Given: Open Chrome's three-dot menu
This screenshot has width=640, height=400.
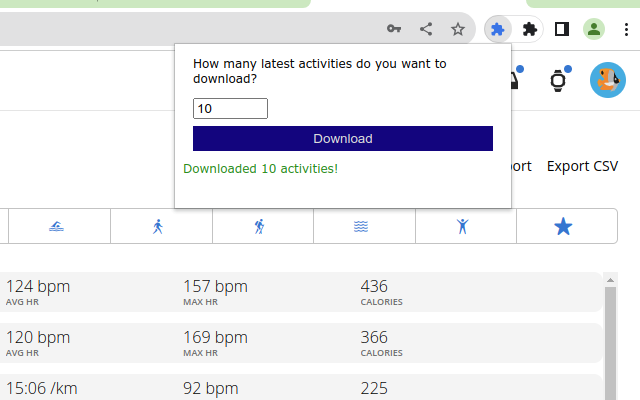Looking at the screenshot, I should (x=626, y=29).
